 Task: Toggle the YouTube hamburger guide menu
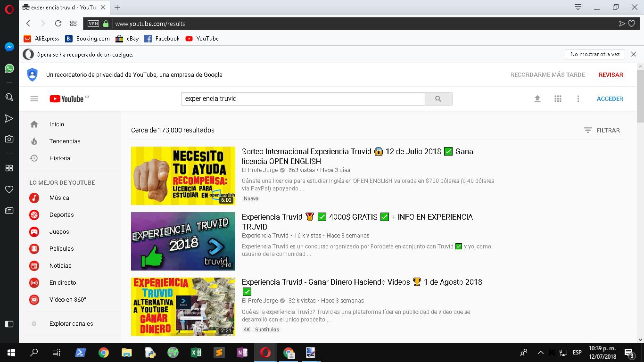[34, 99]
